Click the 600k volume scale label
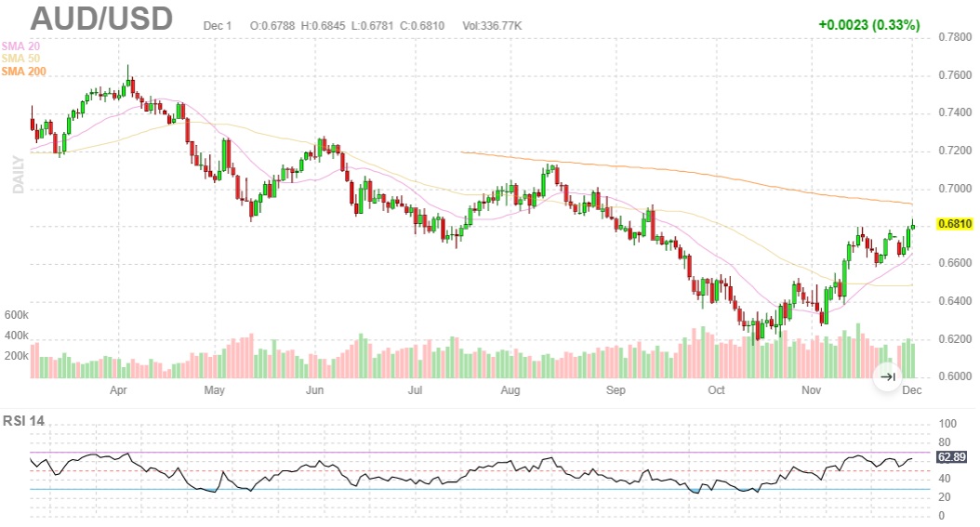The width and height of the screenshot is (980, 527). click(x=16, y=315)
